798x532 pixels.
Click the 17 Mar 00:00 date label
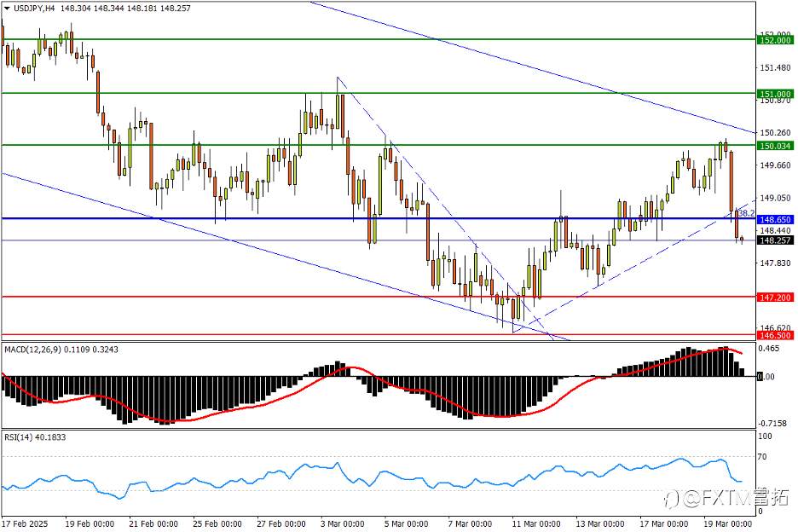(664, 523)
